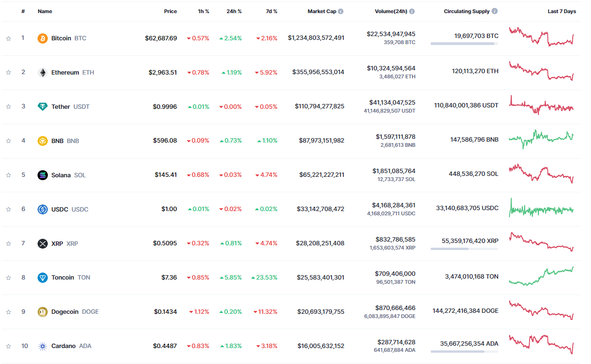
Task: Click Bitcoin circulating supply progress bar
Action: [464, 44]
